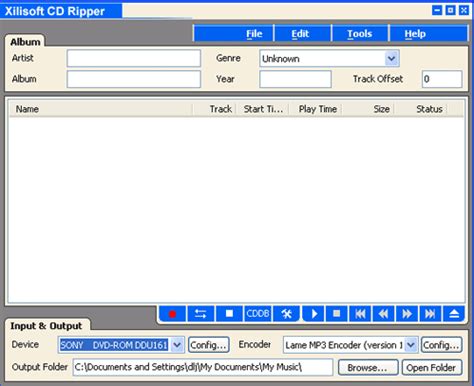This screenshot has height=386, width=474.
Task: Click the Output Folder path field
Action: [203, 367]
